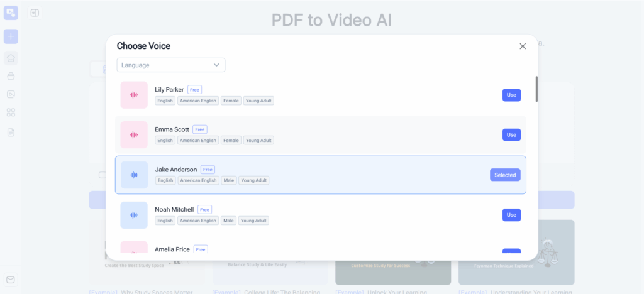Viewport: 644px width, 294px height.
Task: Click the Emma Scott name
Action: (x=172, y=129)
